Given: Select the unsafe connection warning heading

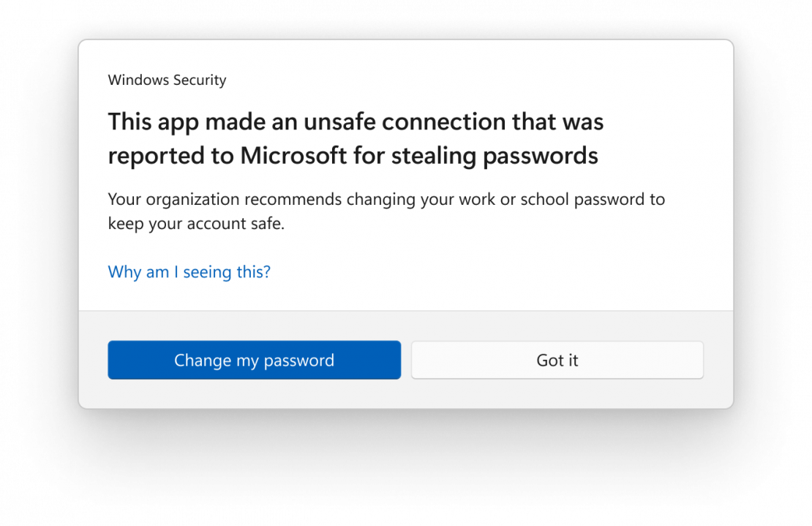Looking at the screenshot, I should click(x=356, y=138).
